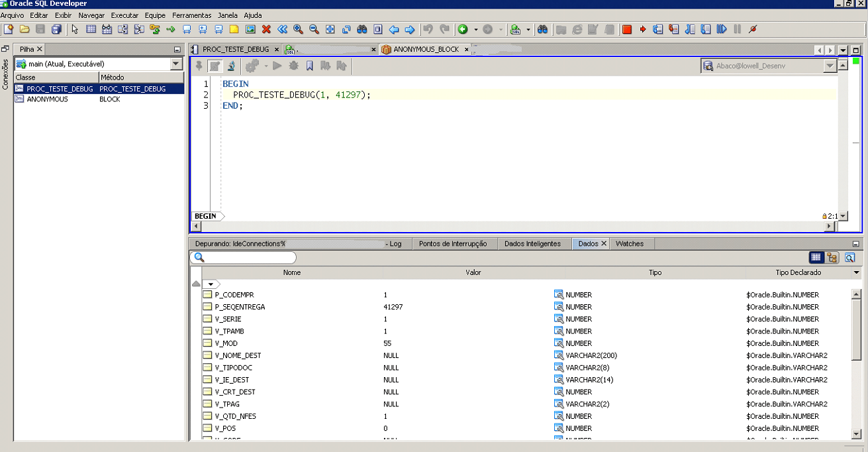Click the search input in the debug panel
Image resolution: width=868 pixels, height=452 pixels.
tap(245, 257)
